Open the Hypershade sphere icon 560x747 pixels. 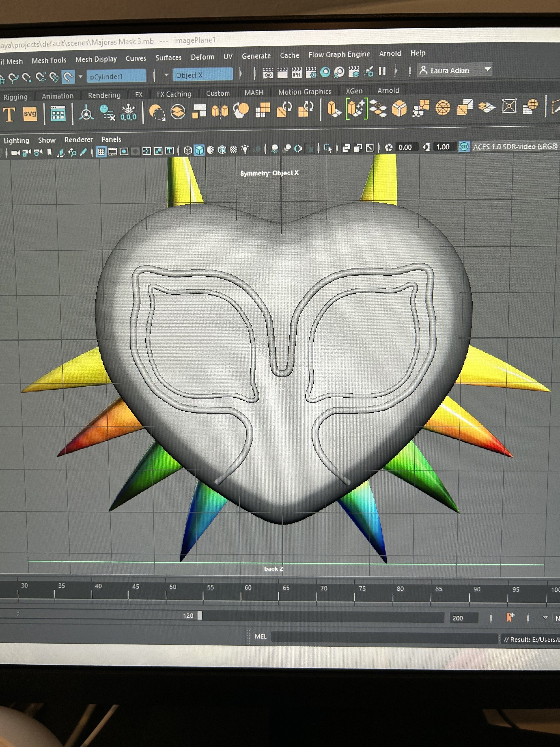coord(325,72)
